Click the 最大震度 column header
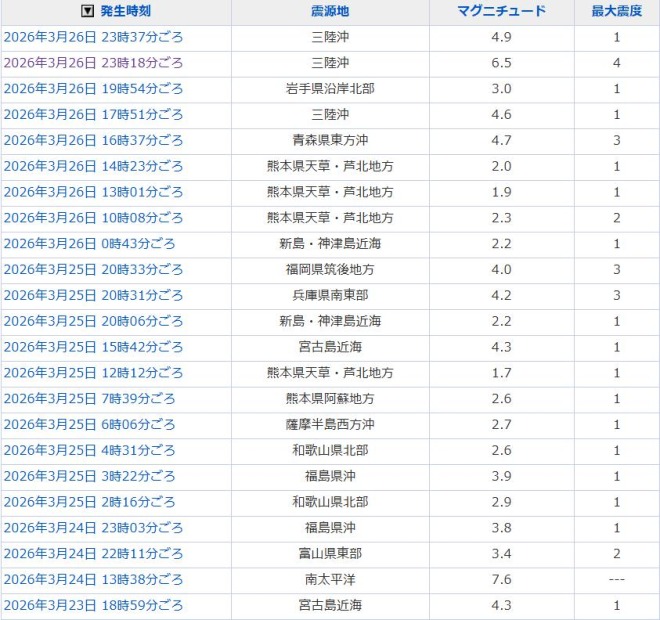 616,11
